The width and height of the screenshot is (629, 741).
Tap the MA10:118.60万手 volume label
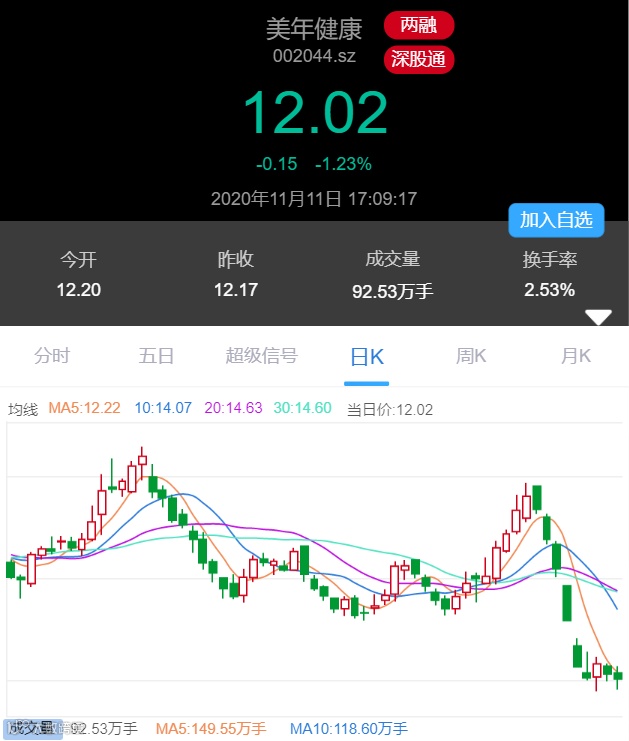pyautogui.click(x=348, y=728)
